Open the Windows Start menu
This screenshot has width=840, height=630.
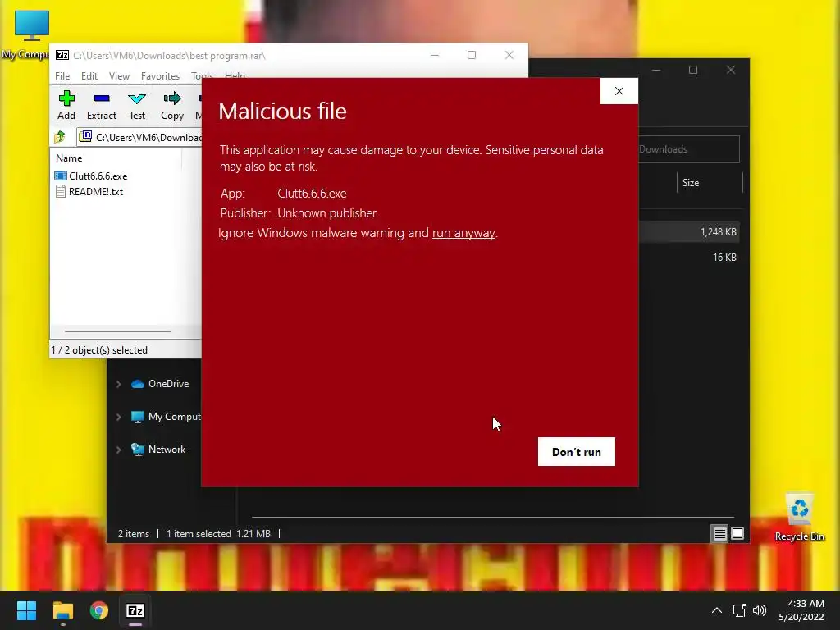[x=26, y=610]
